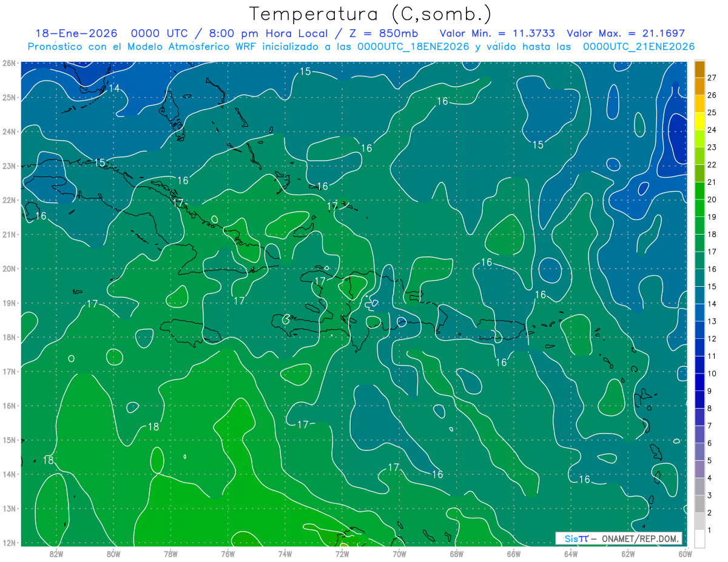Click the "72W" longitude label

[342, 554]
